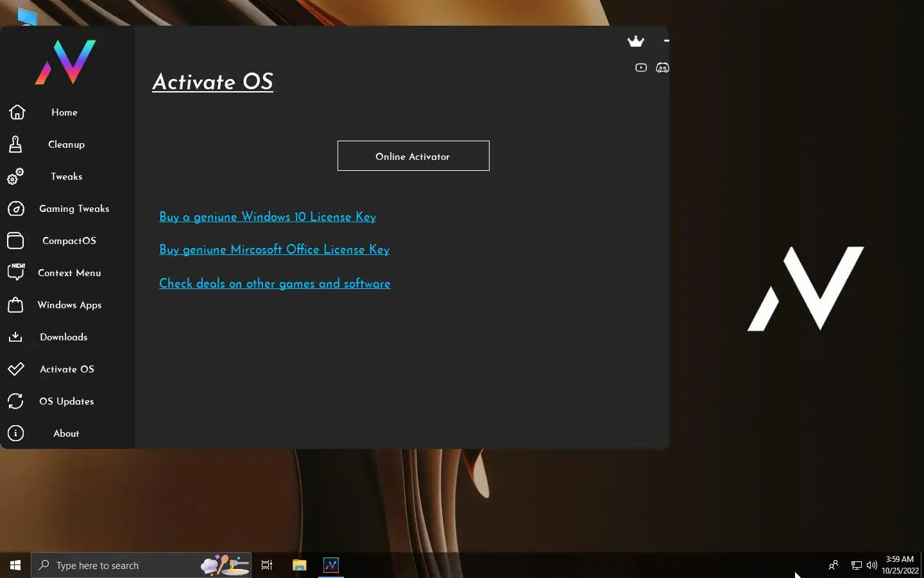Click the Windows Apps shopping bag icon
This screenshot has height=578, width=924.
click(x=15, y=305)
